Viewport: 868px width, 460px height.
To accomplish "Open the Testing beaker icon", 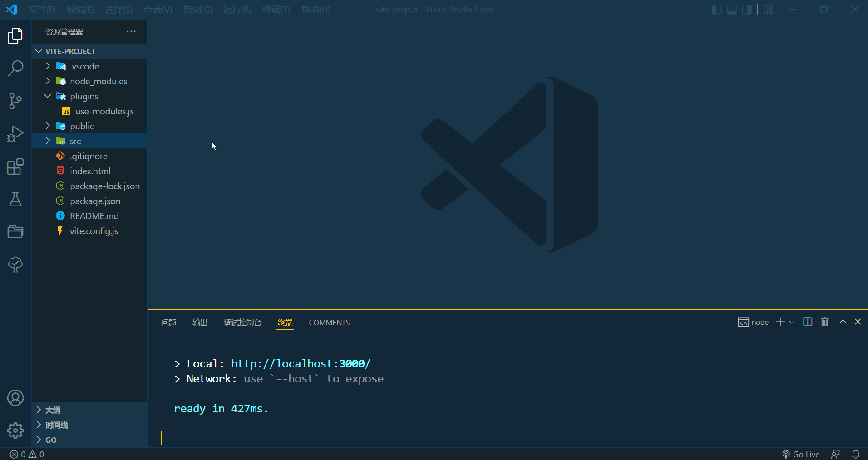I will tap(16, 199).
